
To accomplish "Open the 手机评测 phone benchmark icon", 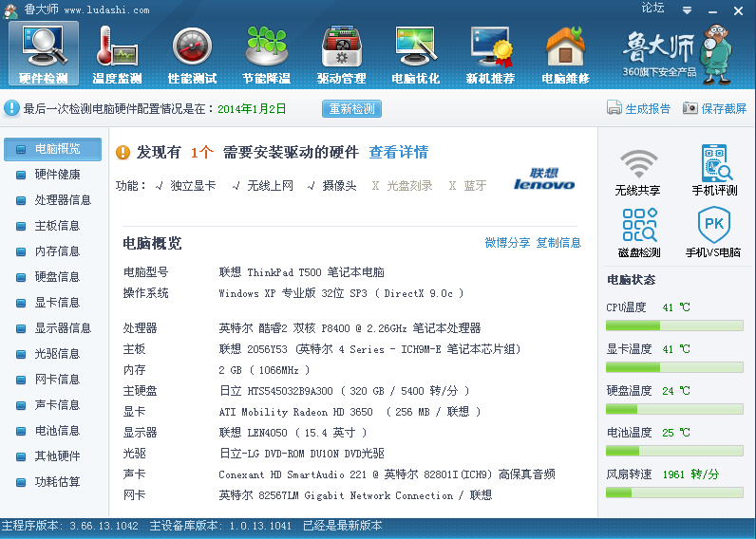I will tap(714, 171).
